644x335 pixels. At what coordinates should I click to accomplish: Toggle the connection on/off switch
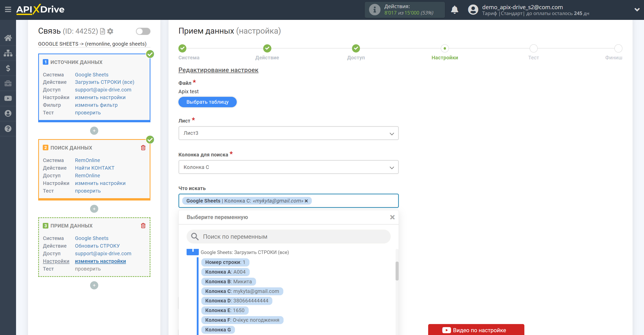pos(143,31)
